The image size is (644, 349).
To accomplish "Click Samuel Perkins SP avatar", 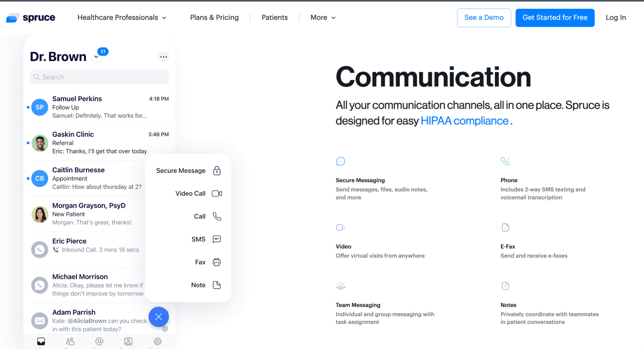I will [40, 107].
